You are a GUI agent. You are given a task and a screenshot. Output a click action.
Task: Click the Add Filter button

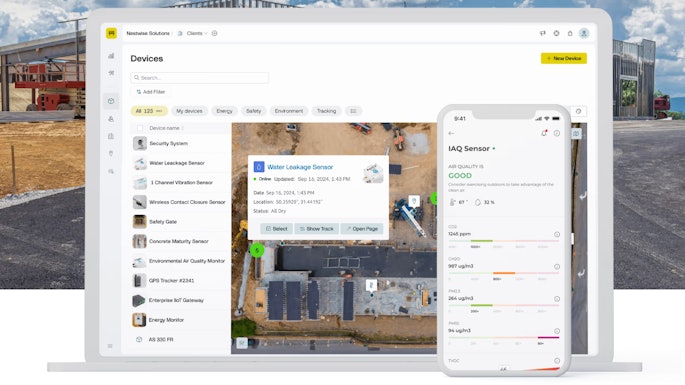pos(150,92)
